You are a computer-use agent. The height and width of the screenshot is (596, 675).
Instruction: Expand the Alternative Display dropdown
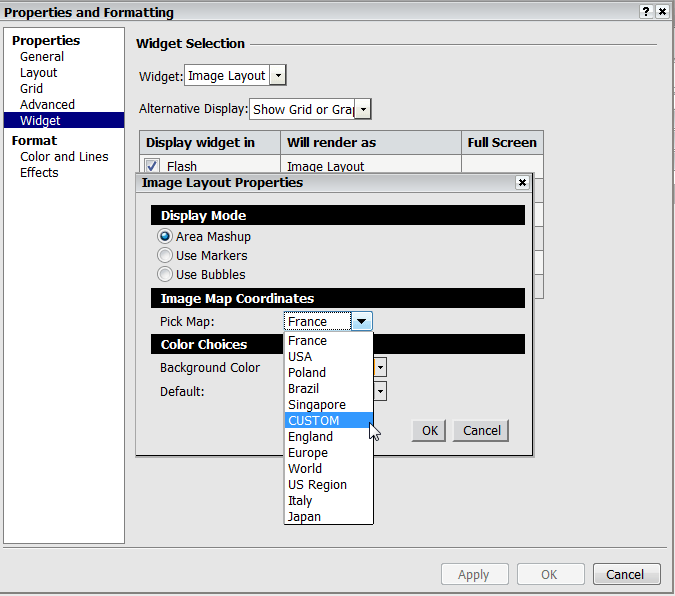pyautogui.click(x=364, y=109)
